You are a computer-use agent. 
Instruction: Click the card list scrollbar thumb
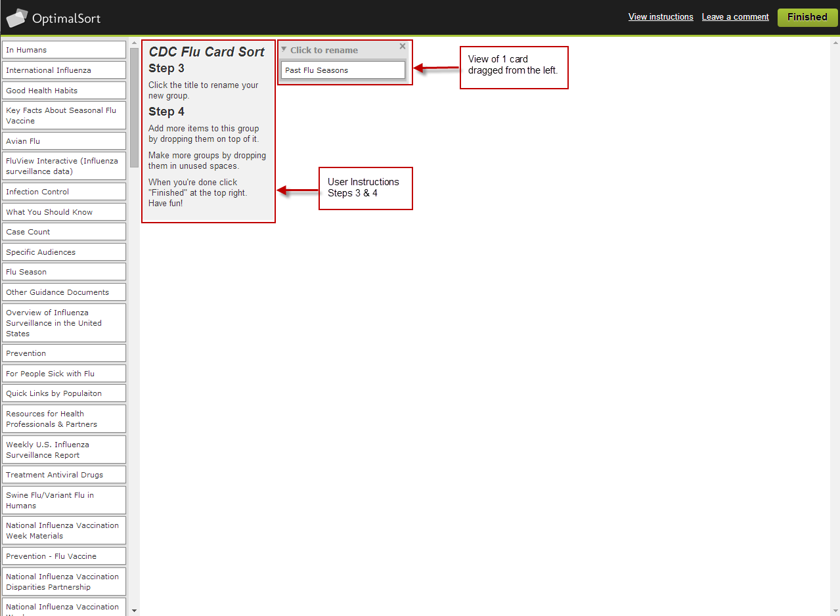pyautogui.click(x=135, y=108)
